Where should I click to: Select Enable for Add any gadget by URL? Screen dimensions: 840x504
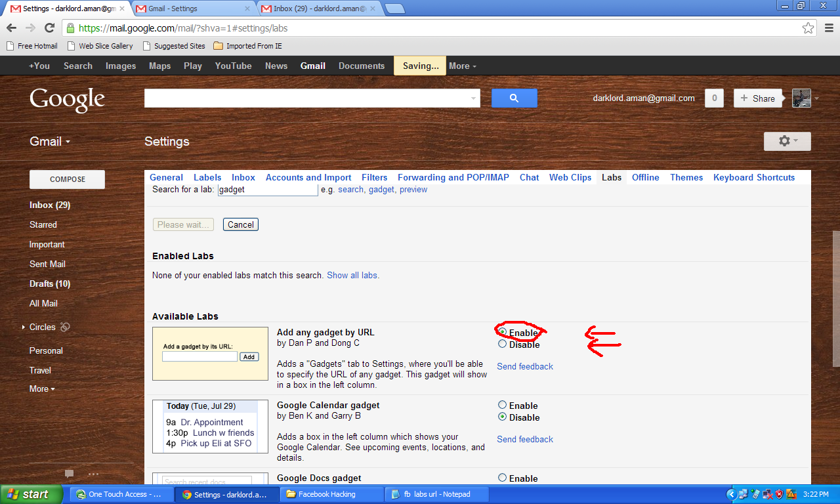click(502, 332)
